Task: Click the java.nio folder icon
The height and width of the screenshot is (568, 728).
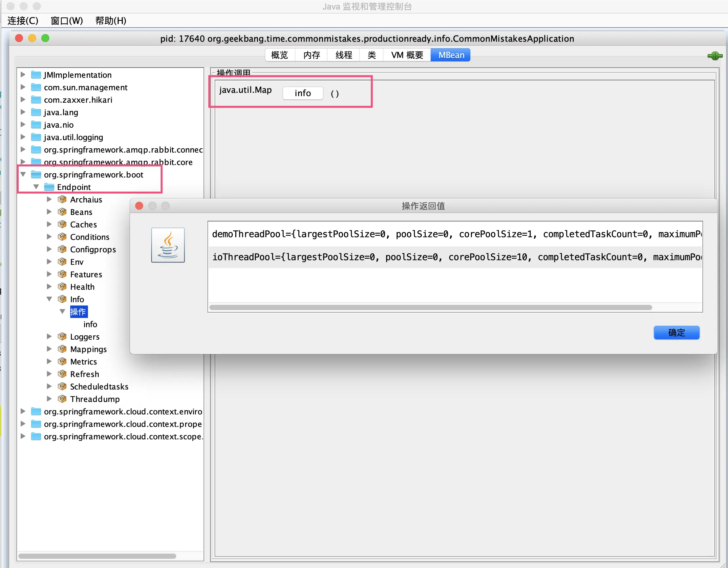Action: [36, 125]
